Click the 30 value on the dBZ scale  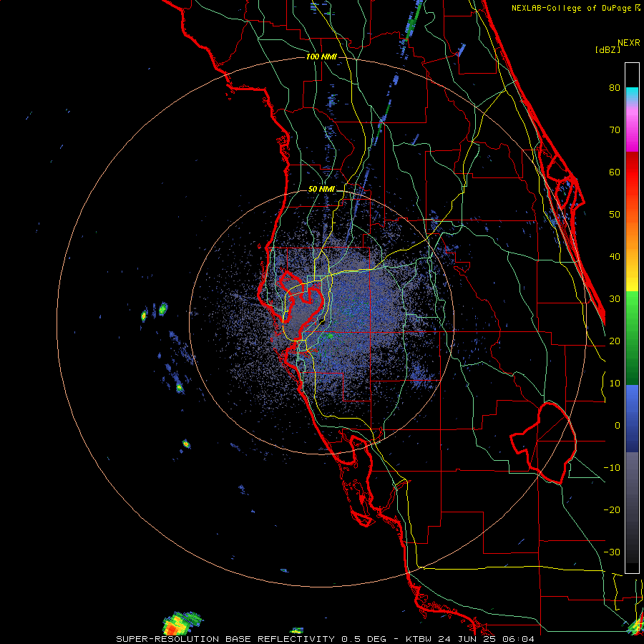click(x=615, y=299)
